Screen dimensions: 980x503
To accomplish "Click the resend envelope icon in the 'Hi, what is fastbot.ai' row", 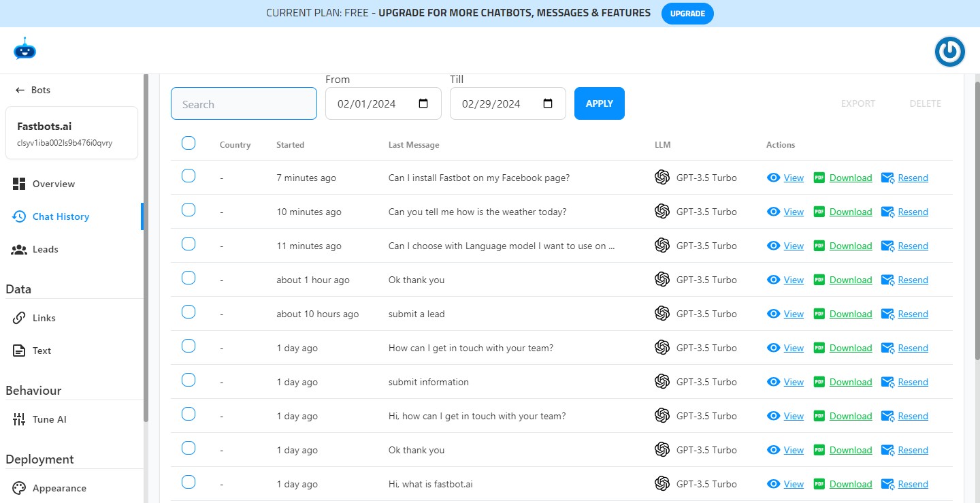I will 887,484.
